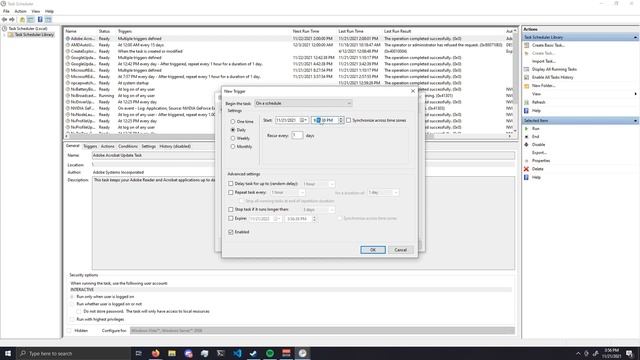Click the Up one level folder icon
The width and height of the screenshot is (640, 360).
point(22,20)
